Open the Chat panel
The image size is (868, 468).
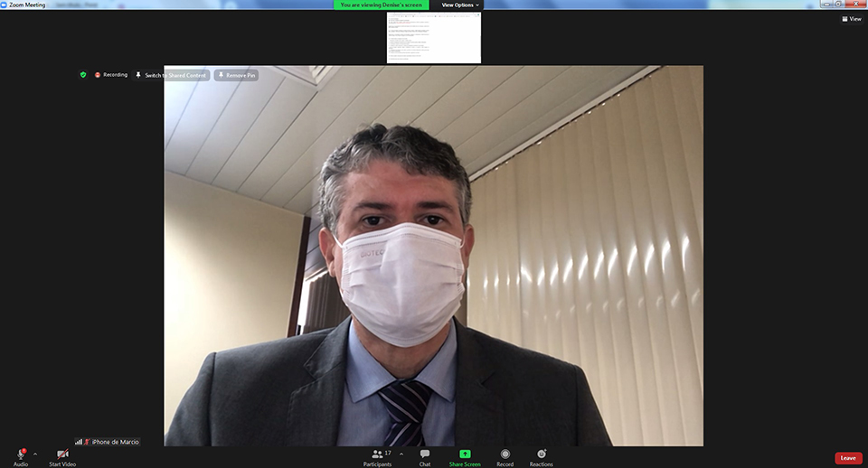[424, 454]
